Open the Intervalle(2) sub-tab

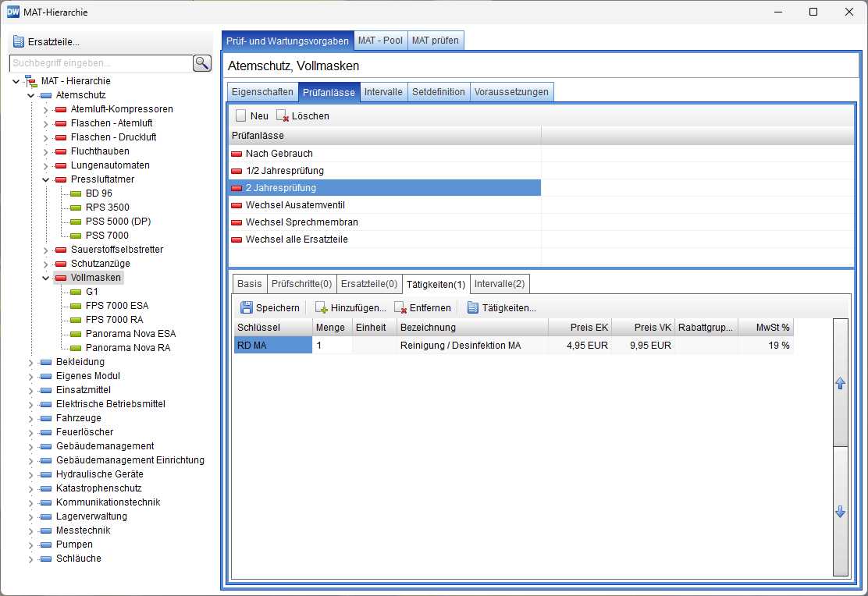[x=500, y=283]
